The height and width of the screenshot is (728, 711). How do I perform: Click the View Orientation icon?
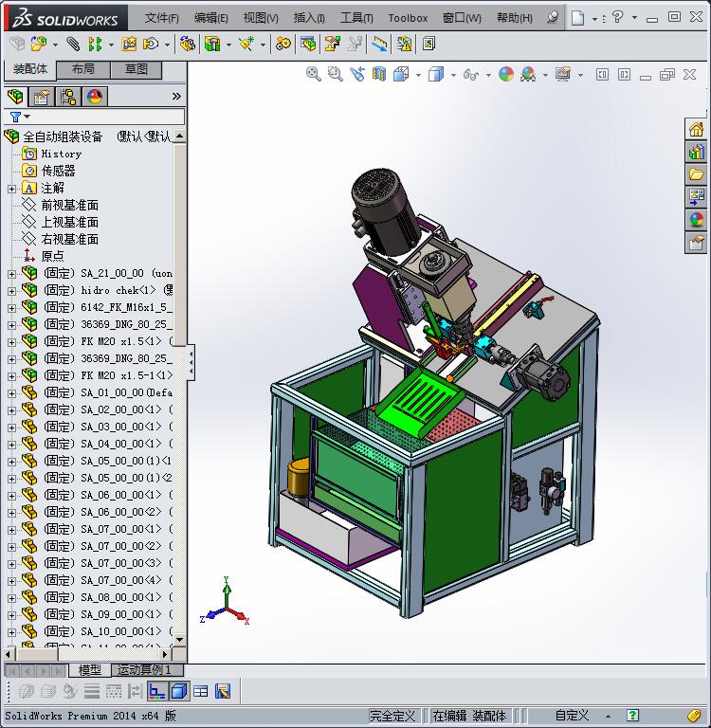tap(401, 74)
